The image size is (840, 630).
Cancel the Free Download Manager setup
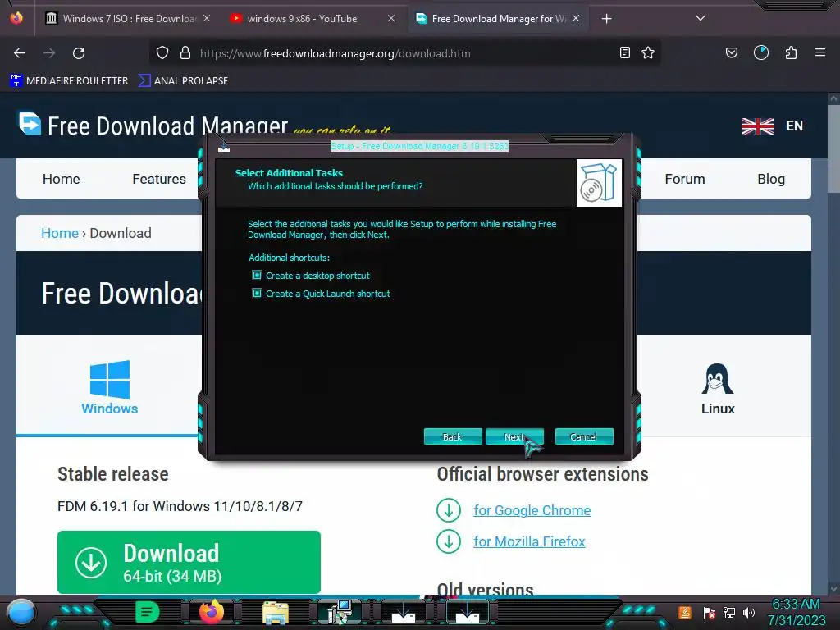(584, 436)
